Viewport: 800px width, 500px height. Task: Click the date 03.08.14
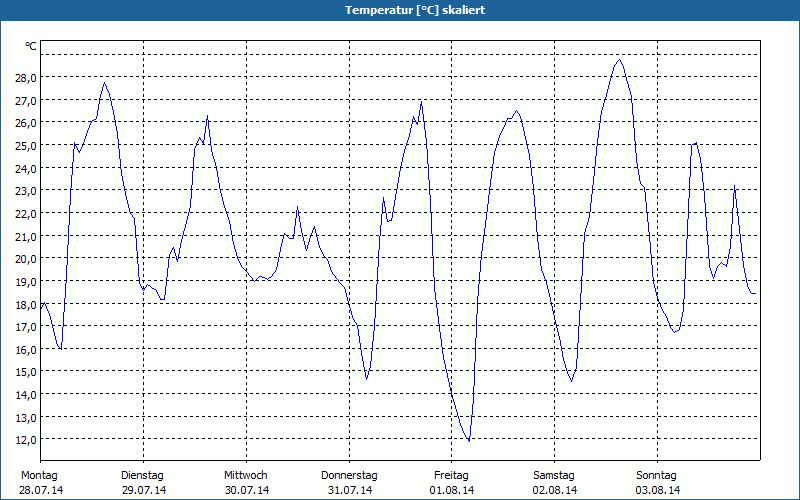click(x=658, y=491)
